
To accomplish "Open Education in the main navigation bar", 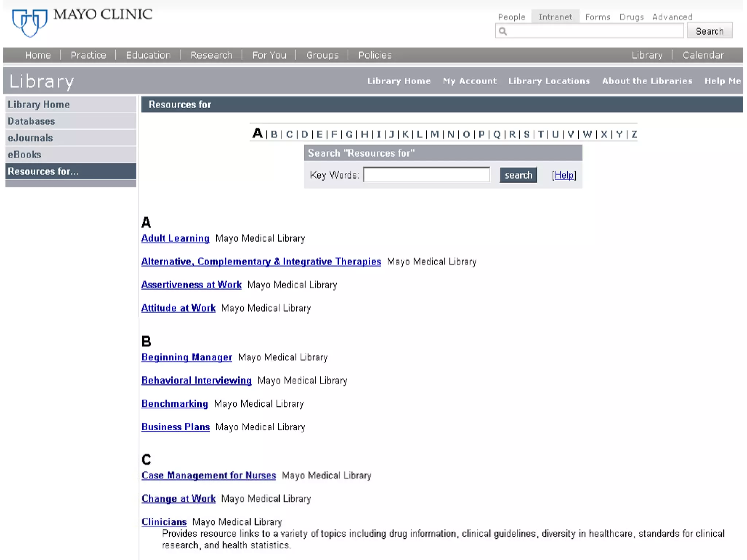I will coord(148,55).
